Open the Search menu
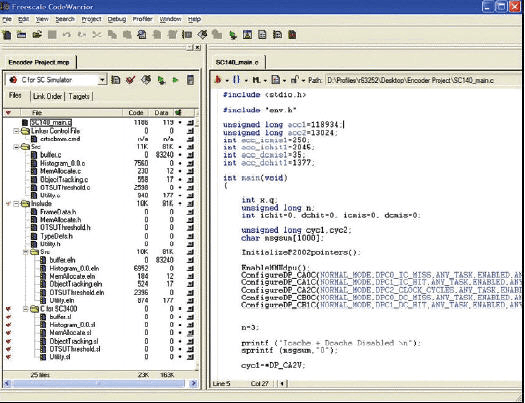The width and height of the screenshot is (525, 403). [x=65, y=19]
